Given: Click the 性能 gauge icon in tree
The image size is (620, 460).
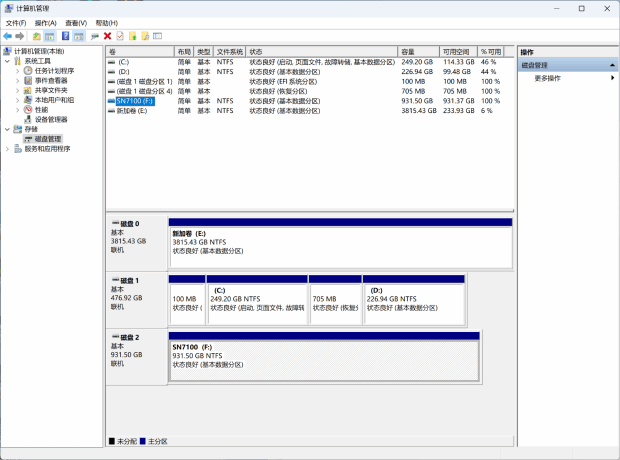Looking at the screenshot, I should pos(28,110).
